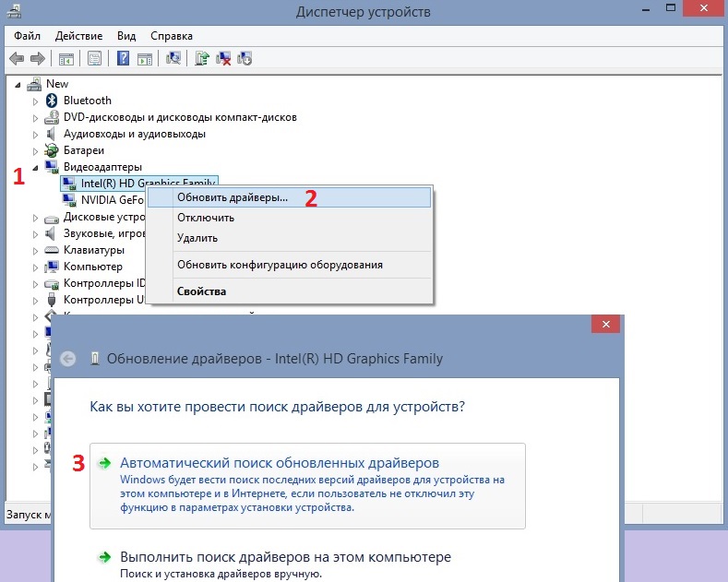728x582 pixels.
Task: Choose Обновить конфигурацию оборудования in context menu
Action: tap(289, 265)
